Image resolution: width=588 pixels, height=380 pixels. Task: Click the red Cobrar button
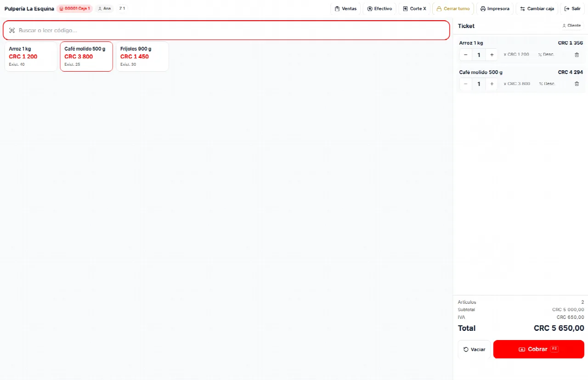tap(539, 349)
